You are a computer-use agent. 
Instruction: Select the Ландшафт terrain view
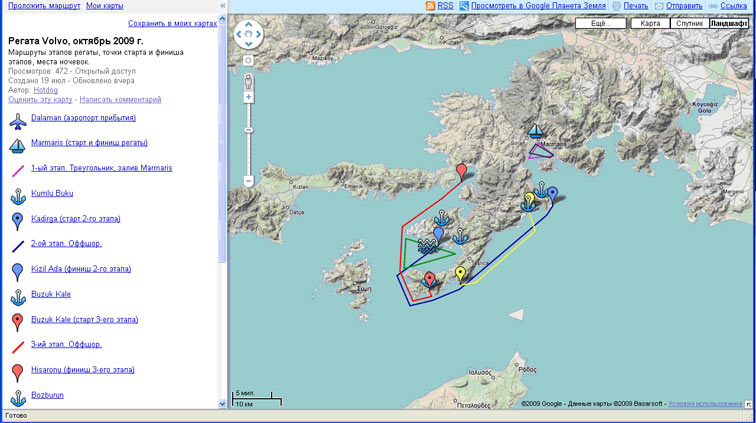(x=729, y=23)
